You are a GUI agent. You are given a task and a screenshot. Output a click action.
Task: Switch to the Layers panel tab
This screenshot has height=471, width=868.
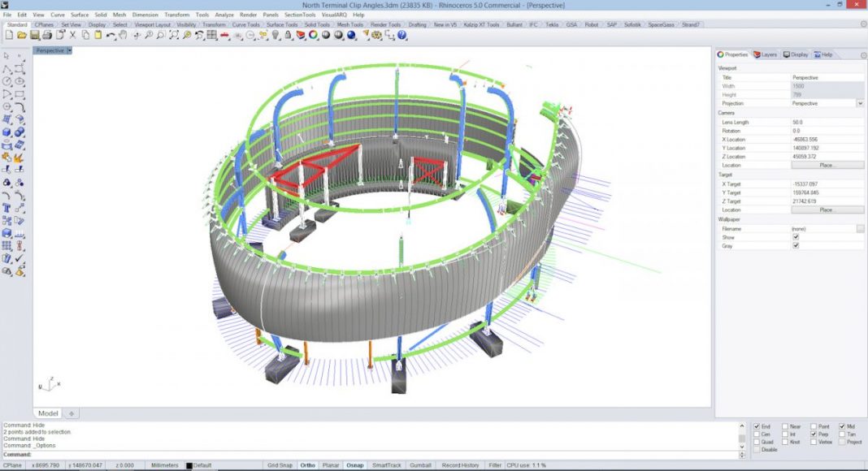point(765,54)
